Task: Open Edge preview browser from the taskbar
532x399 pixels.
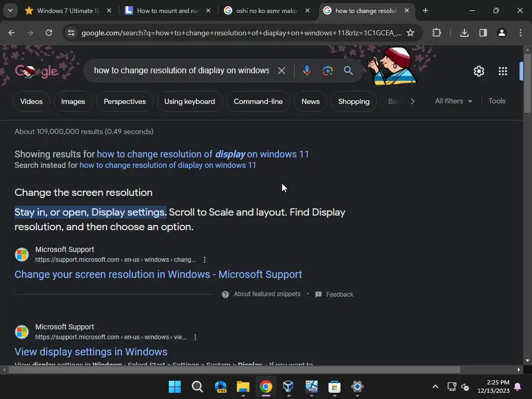Action: point(220,387)
